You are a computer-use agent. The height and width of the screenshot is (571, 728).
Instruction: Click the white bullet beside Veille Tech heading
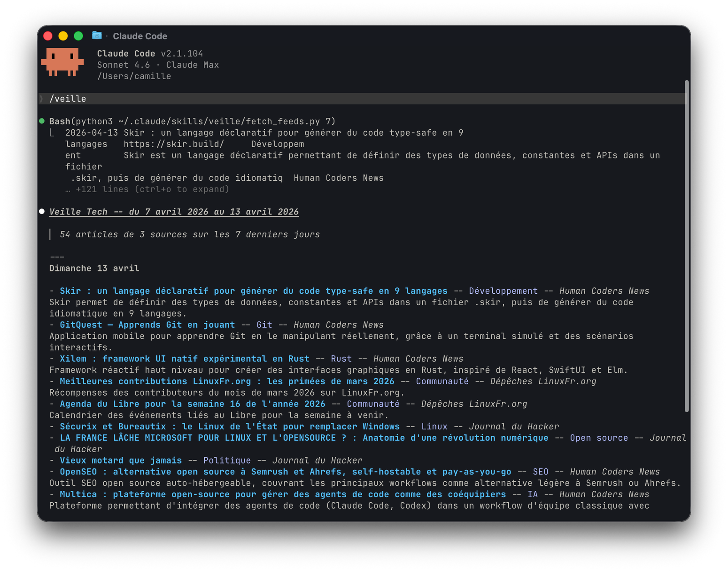point(41,211)
